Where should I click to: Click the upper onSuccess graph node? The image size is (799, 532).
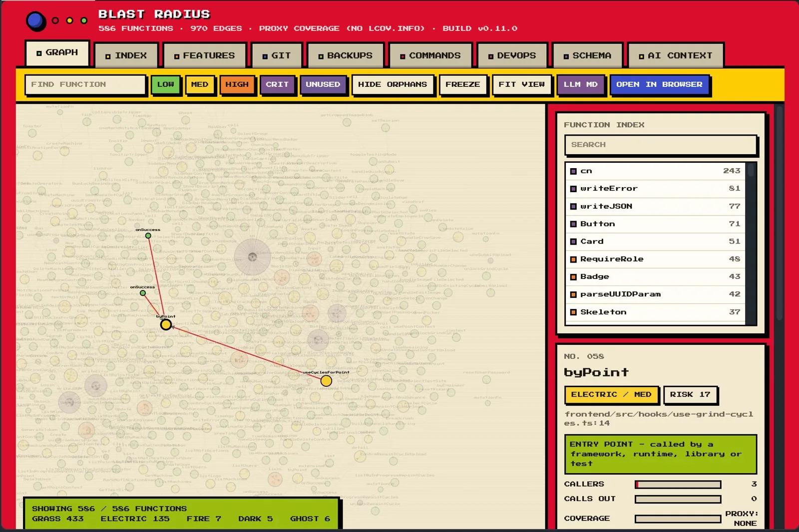click(148, 236)
